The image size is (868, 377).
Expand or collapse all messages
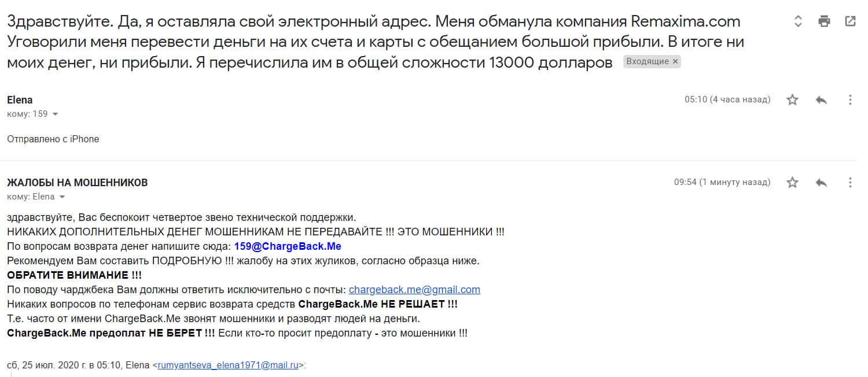pyautogui.click(x=798, y=21)
